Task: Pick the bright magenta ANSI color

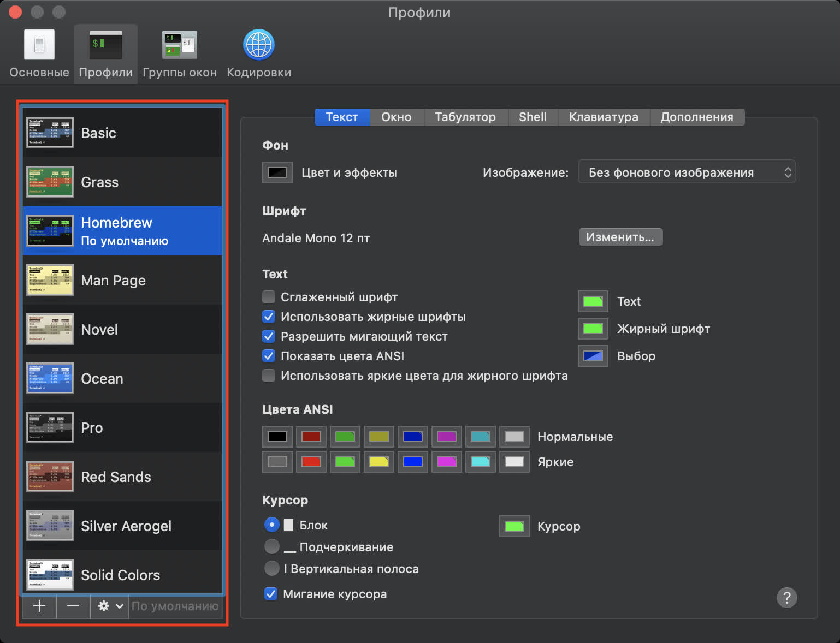Action: 447,462
